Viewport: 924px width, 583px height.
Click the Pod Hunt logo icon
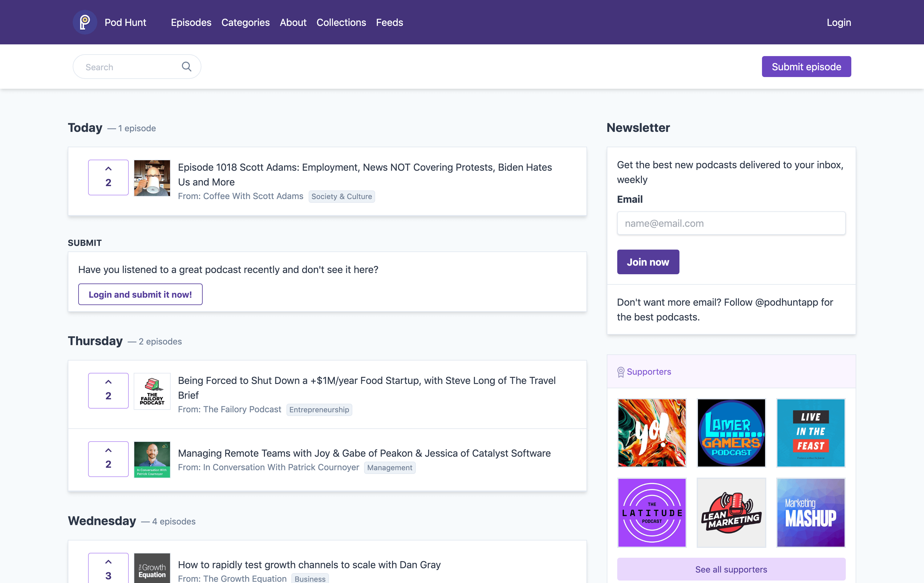pos(85,22)
